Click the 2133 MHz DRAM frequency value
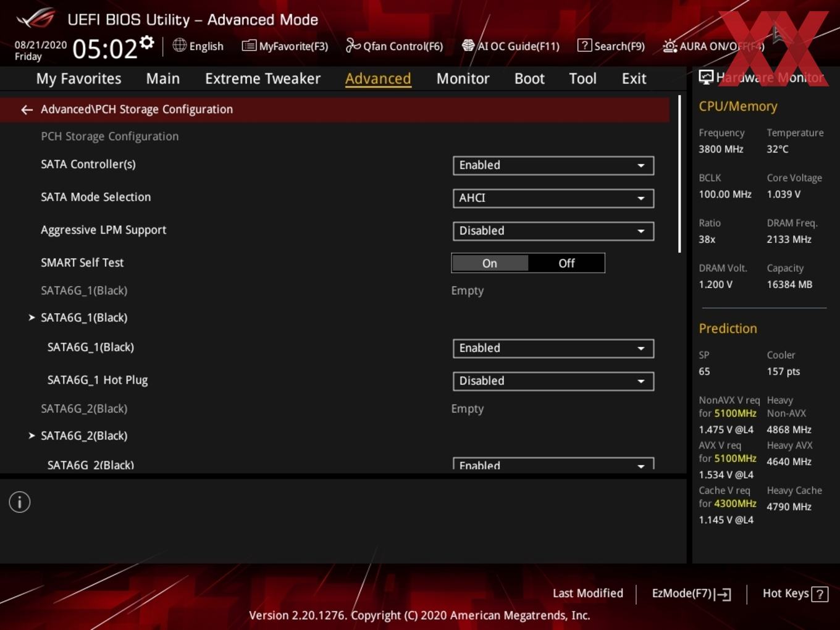Screen dimensions: 840x630 coord(789,239)
